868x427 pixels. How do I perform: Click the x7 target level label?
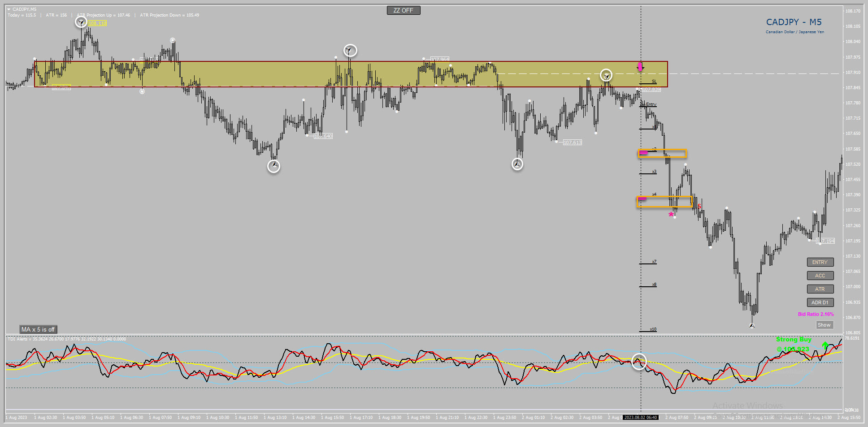tap(654, 262)
